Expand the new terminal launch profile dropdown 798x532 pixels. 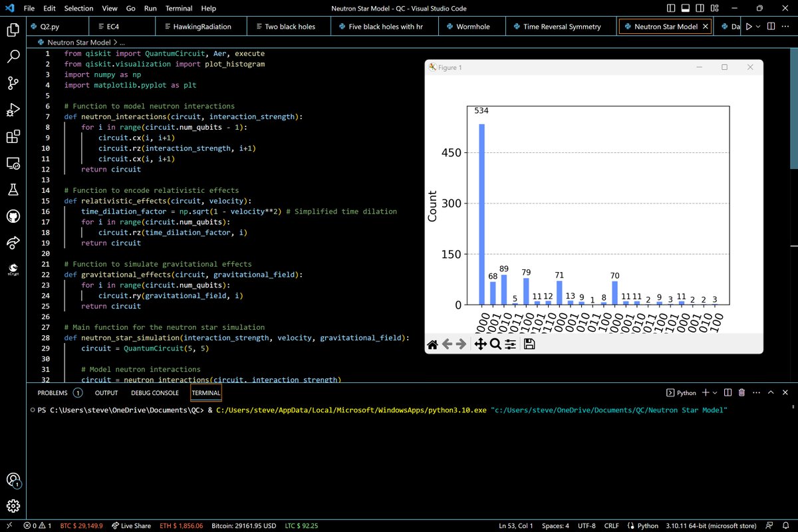click(716, 393)
